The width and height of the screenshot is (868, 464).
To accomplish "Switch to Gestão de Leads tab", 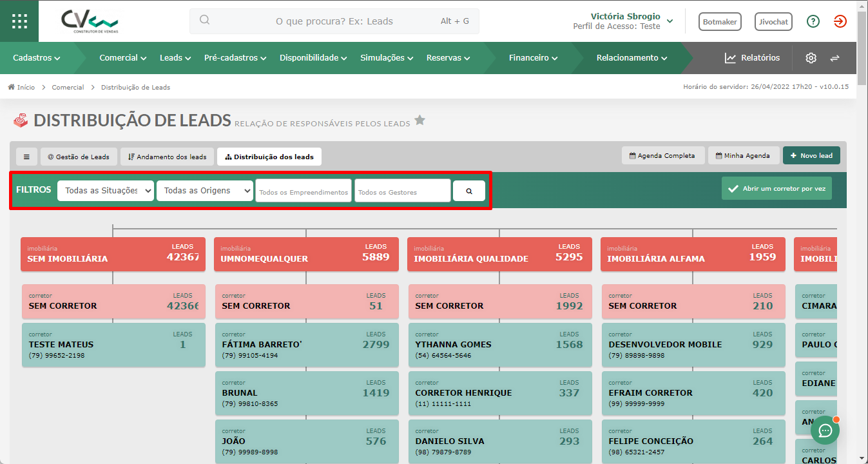I will [79, 157].
